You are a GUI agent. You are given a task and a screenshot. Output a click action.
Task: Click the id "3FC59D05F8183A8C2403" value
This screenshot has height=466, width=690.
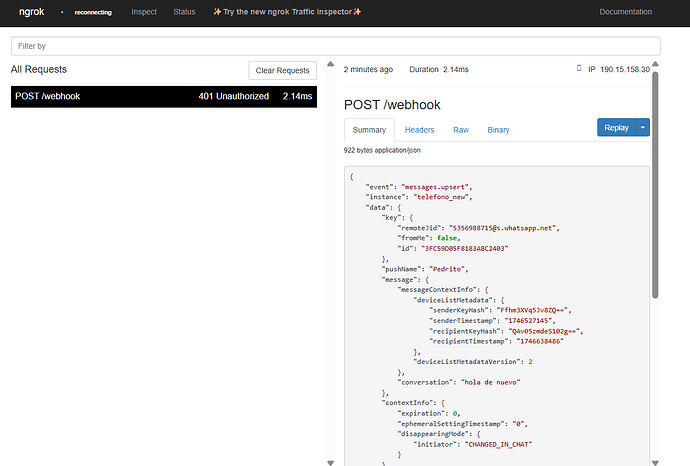tap(465, 249)
